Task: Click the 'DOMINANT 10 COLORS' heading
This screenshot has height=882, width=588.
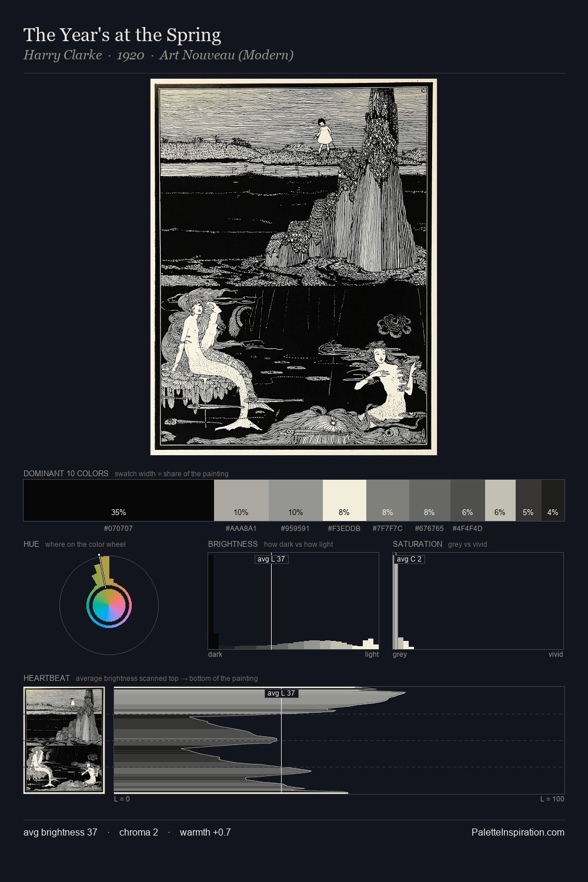Action: click(x=66, y=473)
